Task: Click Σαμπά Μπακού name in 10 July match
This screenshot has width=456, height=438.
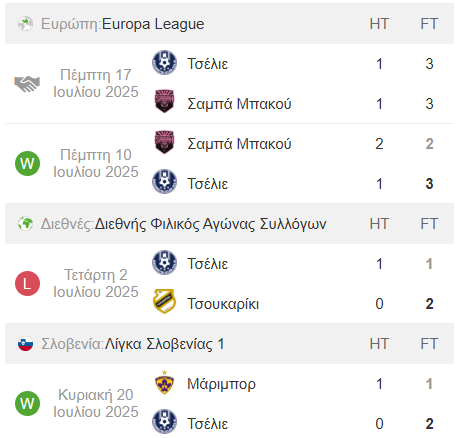Action: tap(239, 144)
